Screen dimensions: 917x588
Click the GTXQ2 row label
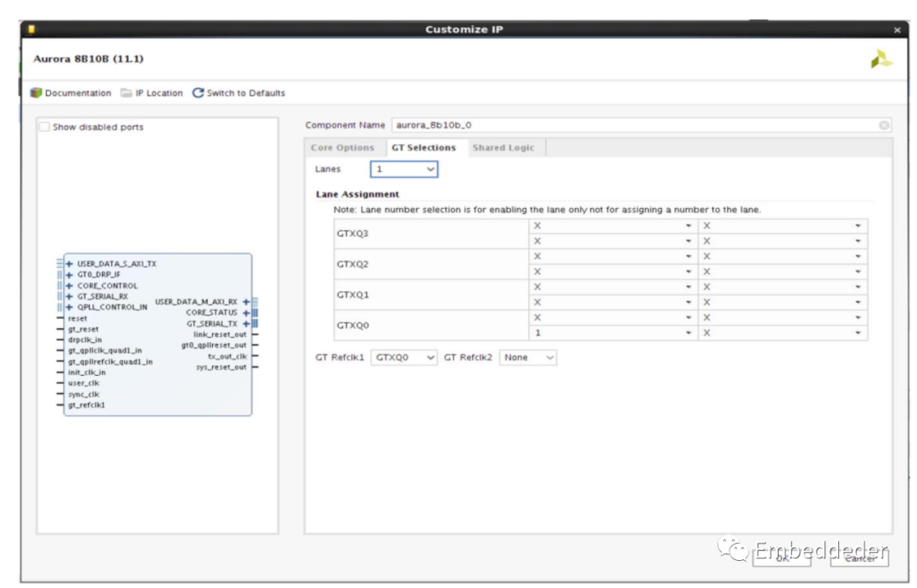click(352, 264)
